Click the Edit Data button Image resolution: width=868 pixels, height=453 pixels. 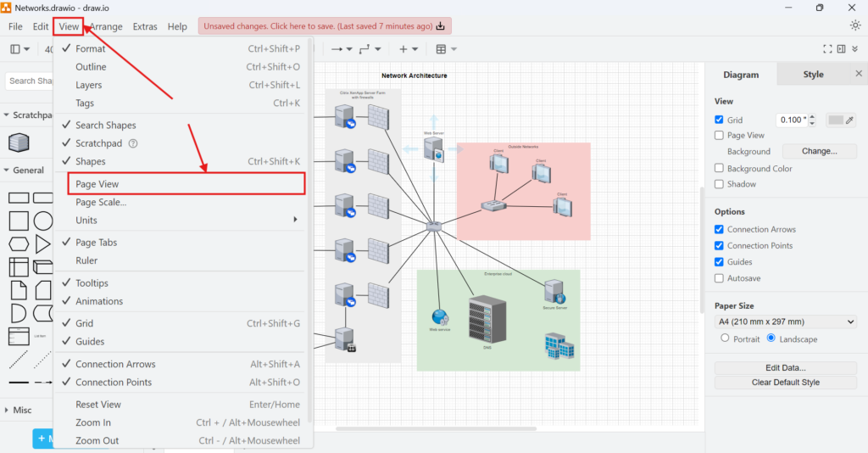coord(786,367)
